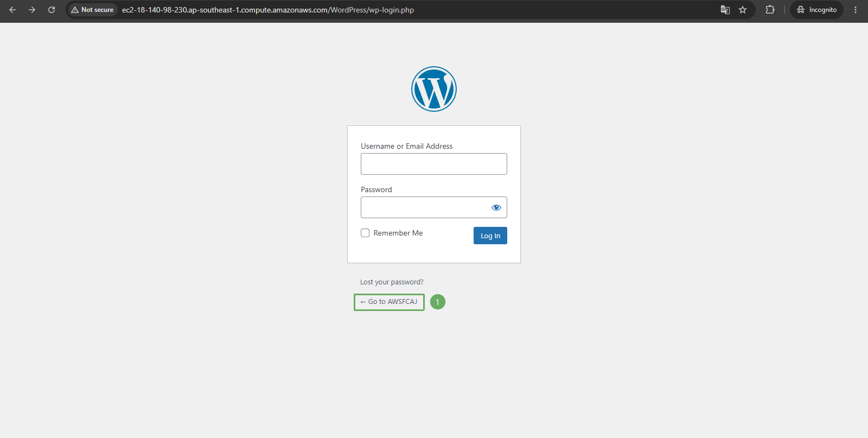Screen dimensions: 868x438
Task: Open the Google Translate icon in address bar
Action: pos(725,10)
